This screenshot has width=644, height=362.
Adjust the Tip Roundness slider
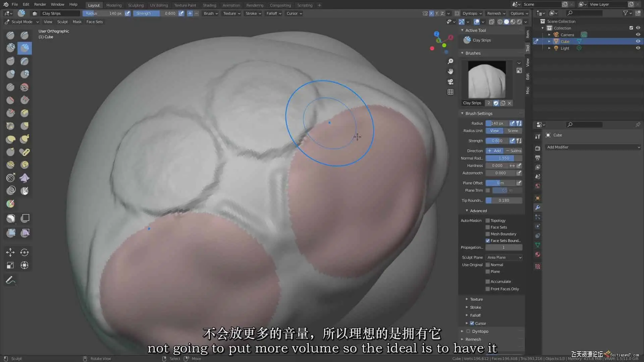tap(504, 200)
